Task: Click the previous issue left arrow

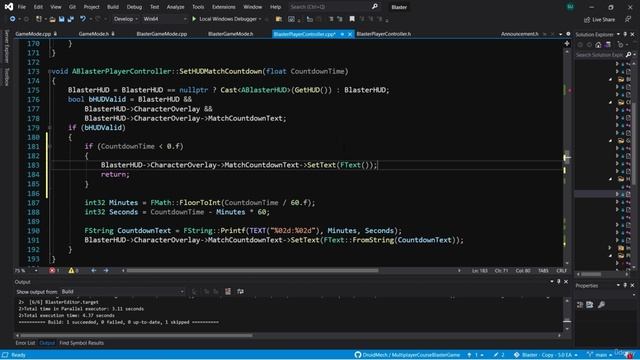Action: point(93,270)
